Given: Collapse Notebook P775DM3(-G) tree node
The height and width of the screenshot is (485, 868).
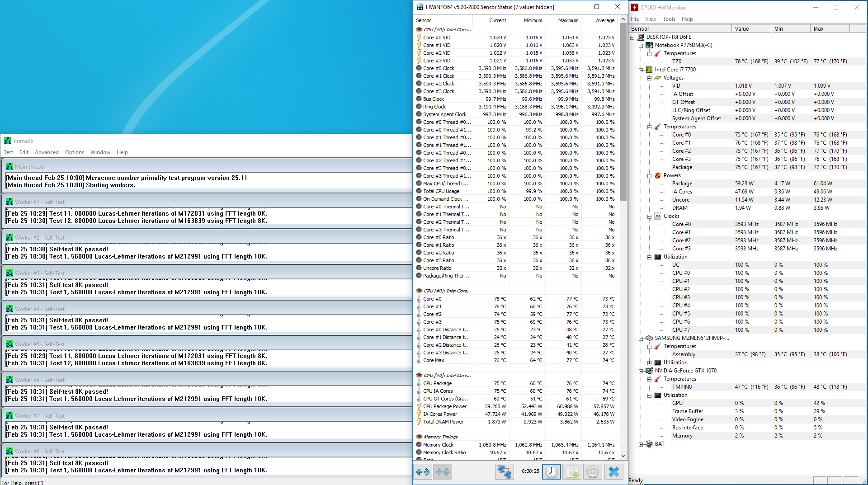Looking at the screenshot, I should [641, 46].
